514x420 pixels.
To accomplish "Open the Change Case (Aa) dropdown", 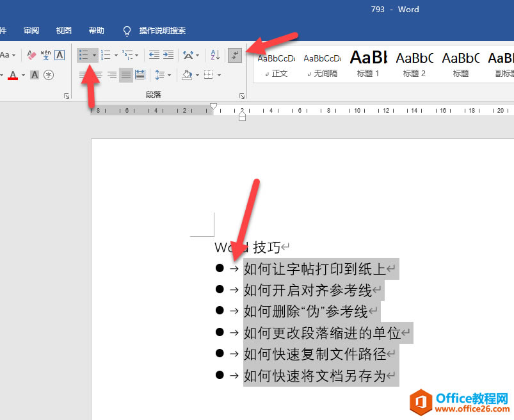I will (7, 55).
